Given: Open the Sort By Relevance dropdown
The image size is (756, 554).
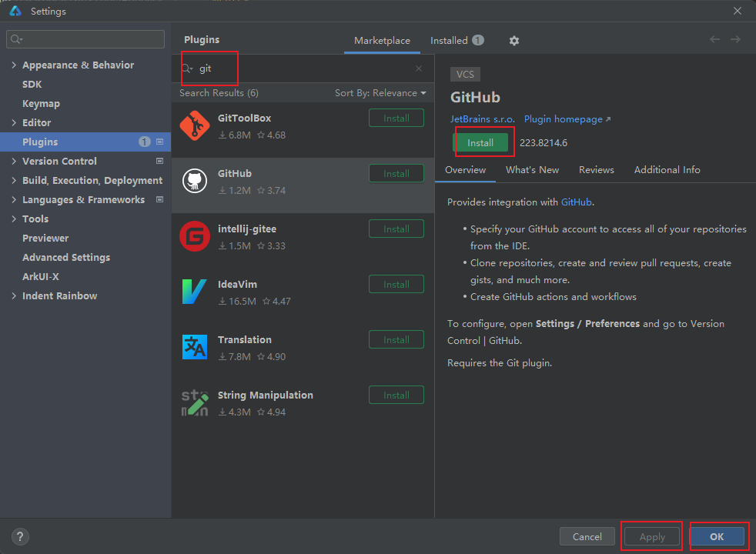Looking at the screenshot, I should 380,93.
